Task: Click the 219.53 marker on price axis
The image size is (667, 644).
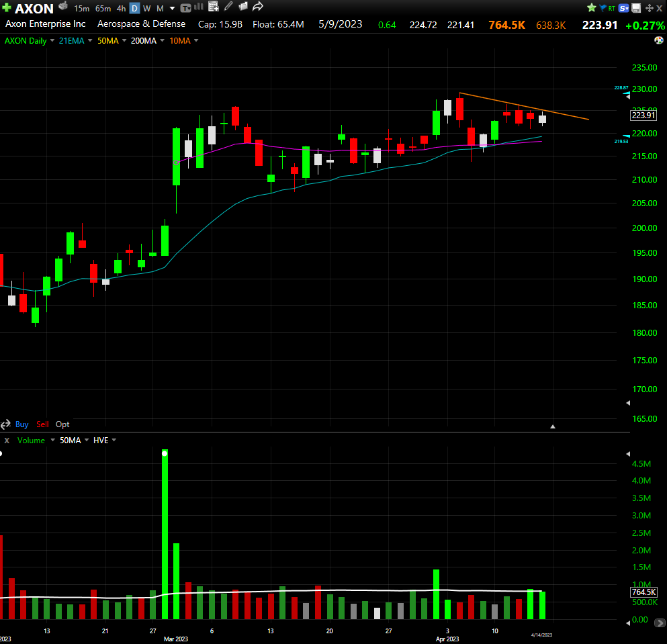Action: [621, 141]
